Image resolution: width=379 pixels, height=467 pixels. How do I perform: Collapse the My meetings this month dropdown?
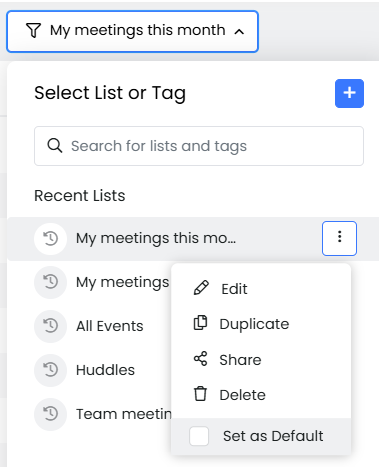tap(132, 31)
